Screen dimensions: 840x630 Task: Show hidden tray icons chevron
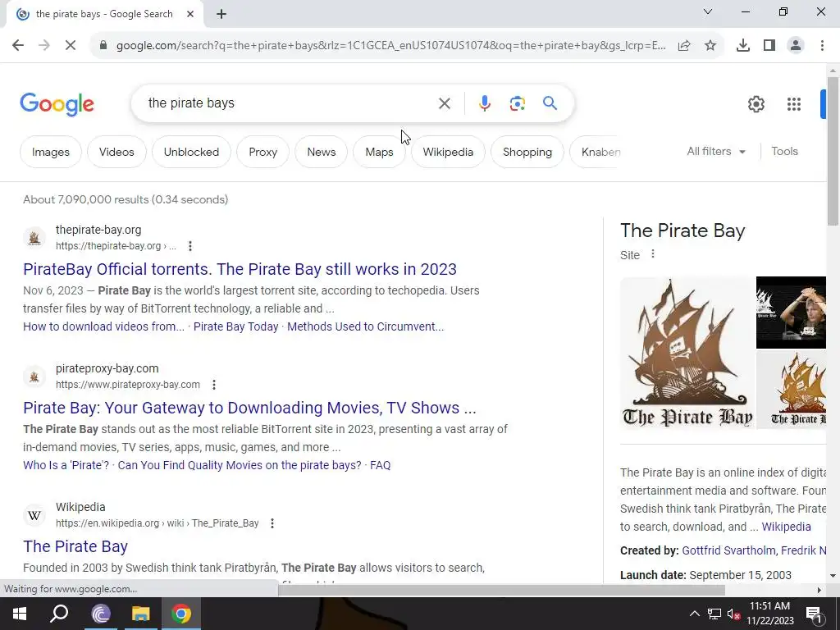click(x=694, y=614)
